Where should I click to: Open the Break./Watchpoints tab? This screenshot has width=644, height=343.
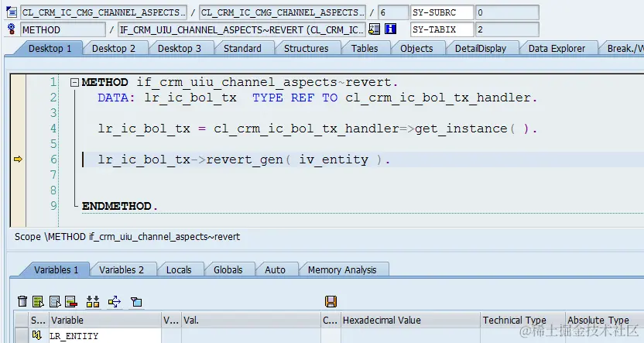[625, 49]
